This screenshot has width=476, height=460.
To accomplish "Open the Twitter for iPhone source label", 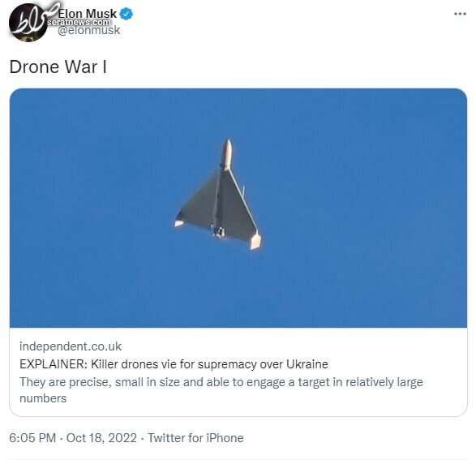I will point(195,438).
